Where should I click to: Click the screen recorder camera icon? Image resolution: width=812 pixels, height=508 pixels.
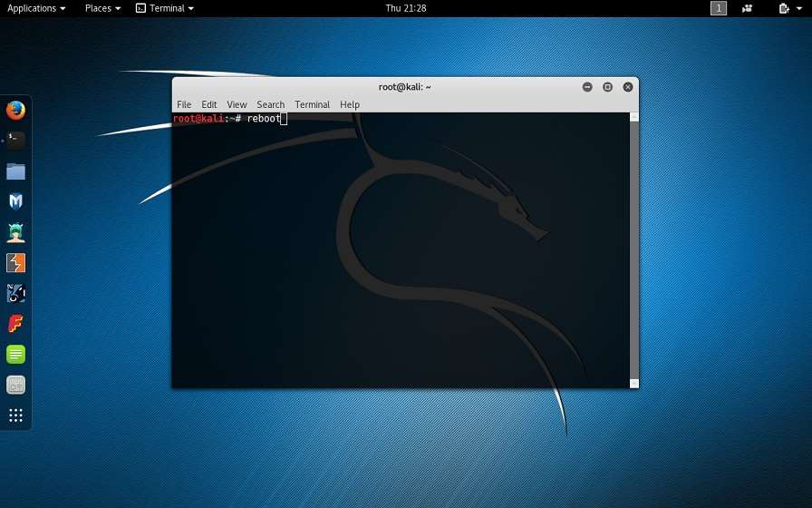point(747,8)
